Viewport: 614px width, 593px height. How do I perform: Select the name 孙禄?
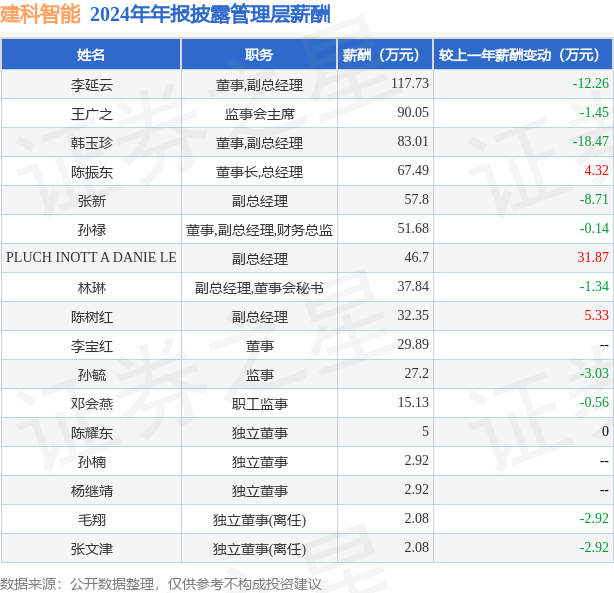click(92, 230)
